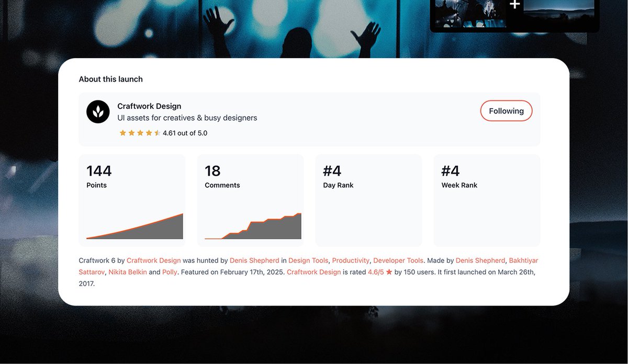
Task: Open the Developer Tools category link
Action: [398, 260]
